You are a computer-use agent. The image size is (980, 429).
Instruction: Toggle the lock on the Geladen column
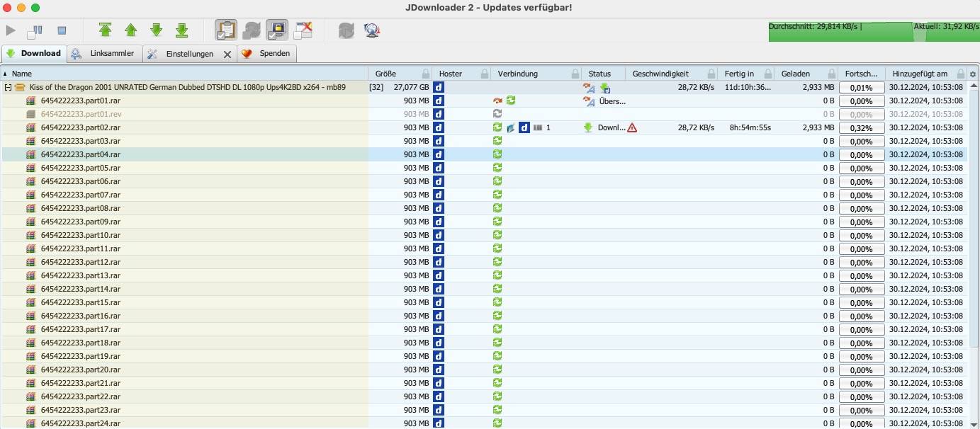(x=833, y=74)
